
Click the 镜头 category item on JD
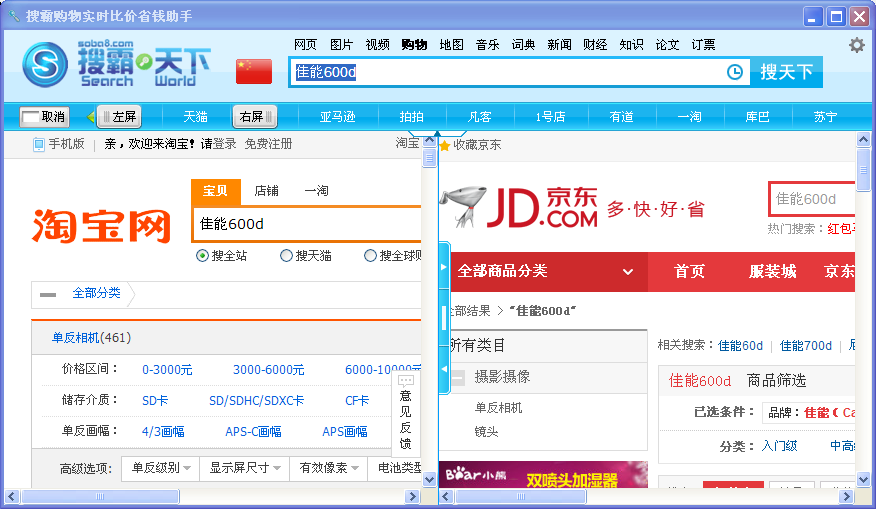click(487, 432)
